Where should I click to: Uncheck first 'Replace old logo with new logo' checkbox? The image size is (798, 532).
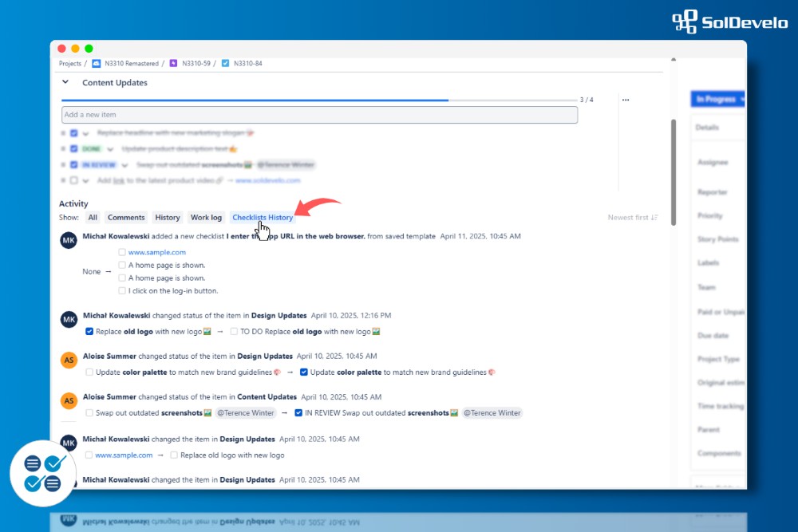89,332
